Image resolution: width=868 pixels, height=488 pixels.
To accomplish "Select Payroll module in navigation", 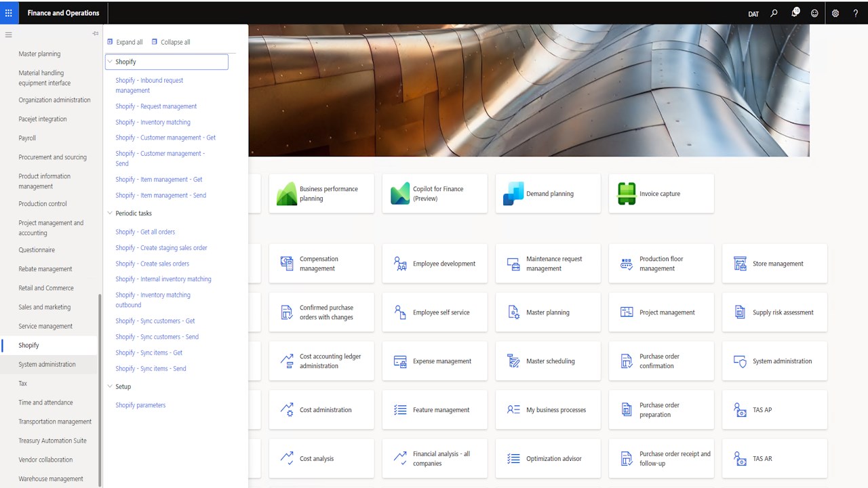I will coord(27,138).
